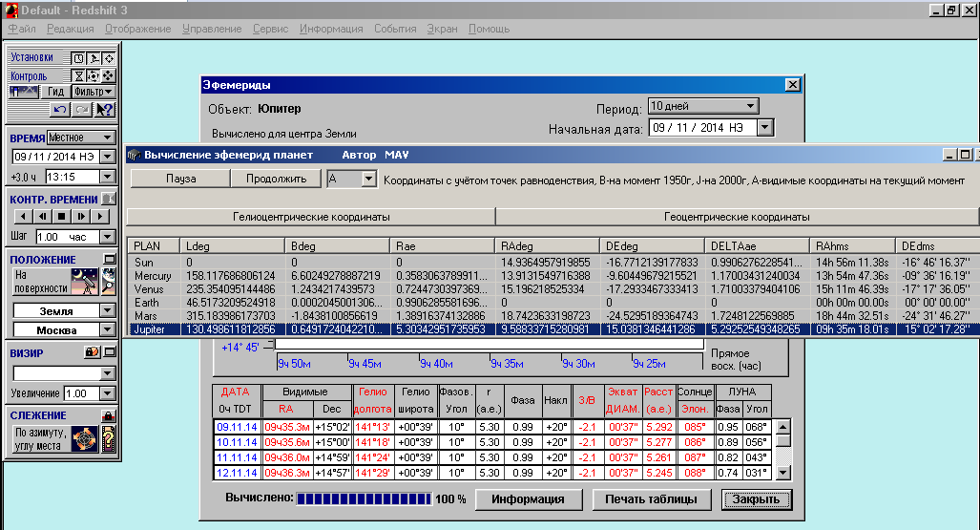The width and height of the screenshot is (980, 530).
Task: Click the tracking target icon in Слежение
Action: (86, 438)
